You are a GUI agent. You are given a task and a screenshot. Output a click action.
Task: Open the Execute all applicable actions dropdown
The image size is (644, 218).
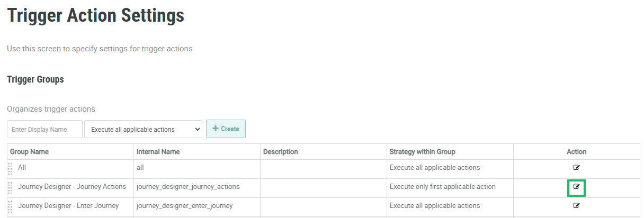tap(143, 129)
